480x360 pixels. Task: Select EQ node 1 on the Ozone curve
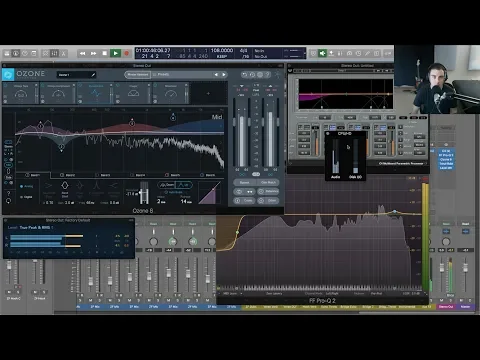coord(40,125)
